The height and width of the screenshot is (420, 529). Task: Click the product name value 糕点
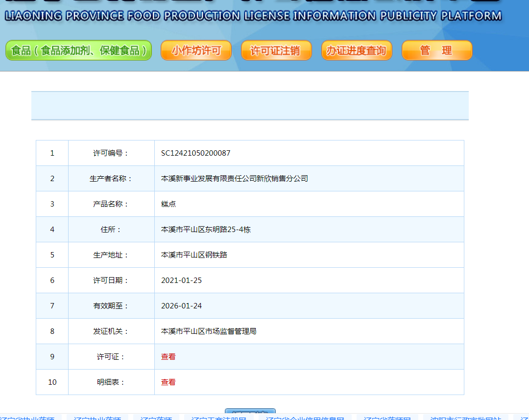(168, 204)
